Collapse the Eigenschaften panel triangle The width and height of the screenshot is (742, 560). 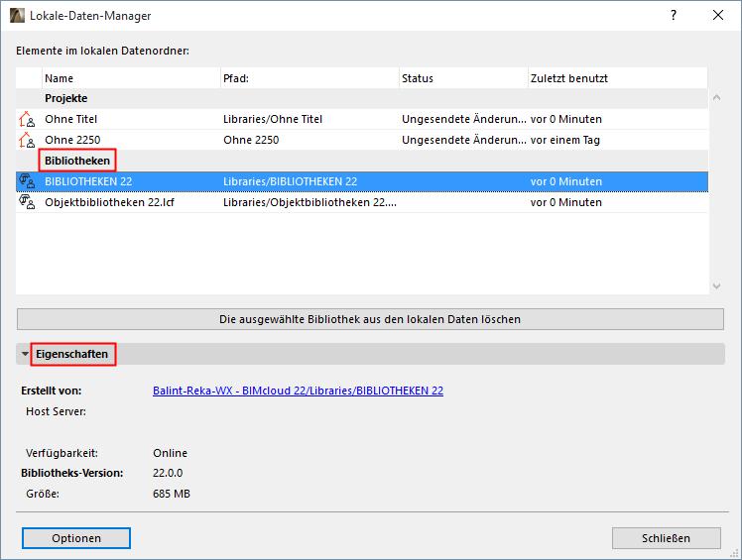[x=25, y=354]
